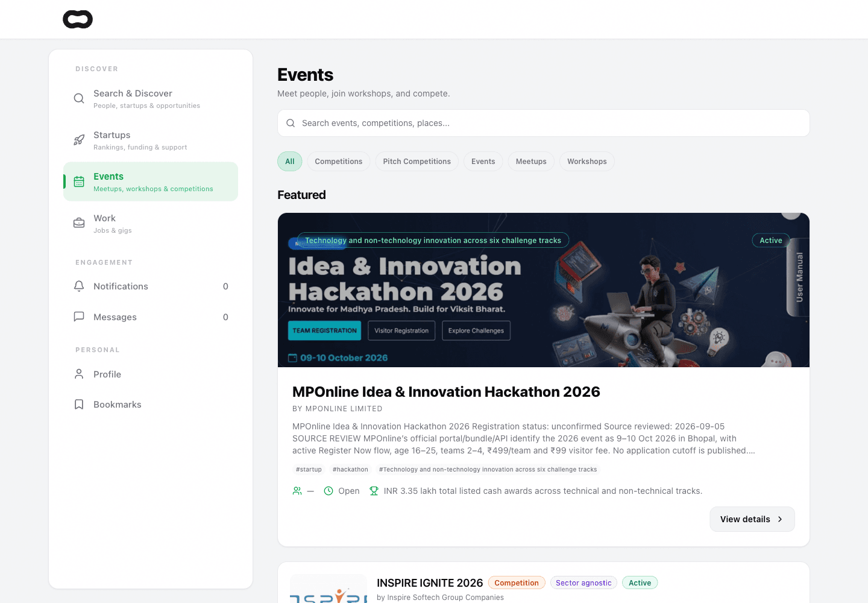This screenshot has height=603, width=868.
Task: Click the Messages chat bubble icon
Action: pos(79,317)
